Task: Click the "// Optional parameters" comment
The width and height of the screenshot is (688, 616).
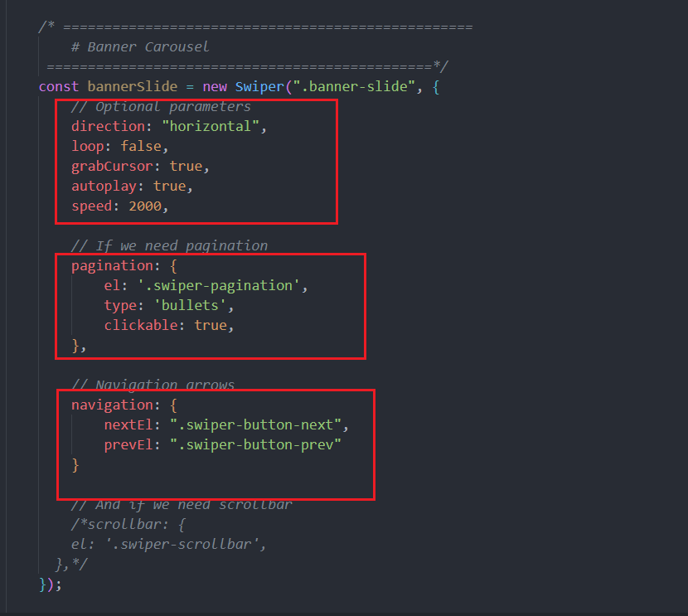Action: tap(161, 106)
